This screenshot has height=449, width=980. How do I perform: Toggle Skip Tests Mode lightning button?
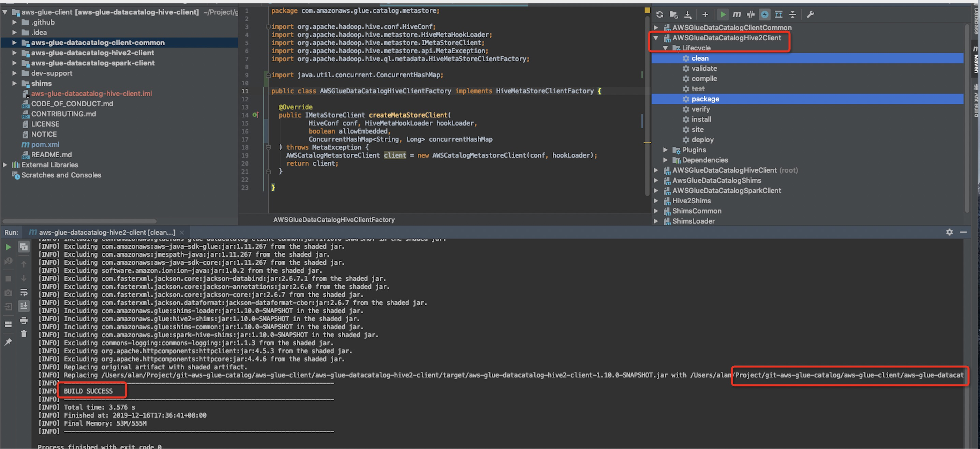(x=764, y=14)
